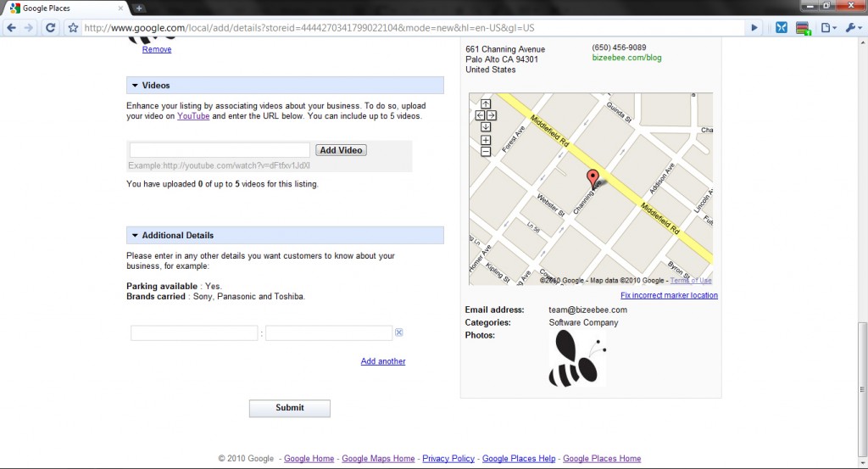This screenshot has width=868, height=469.
Task: Remove the additional details row with X
Action: pyautogui.click(x=398, y=332)
